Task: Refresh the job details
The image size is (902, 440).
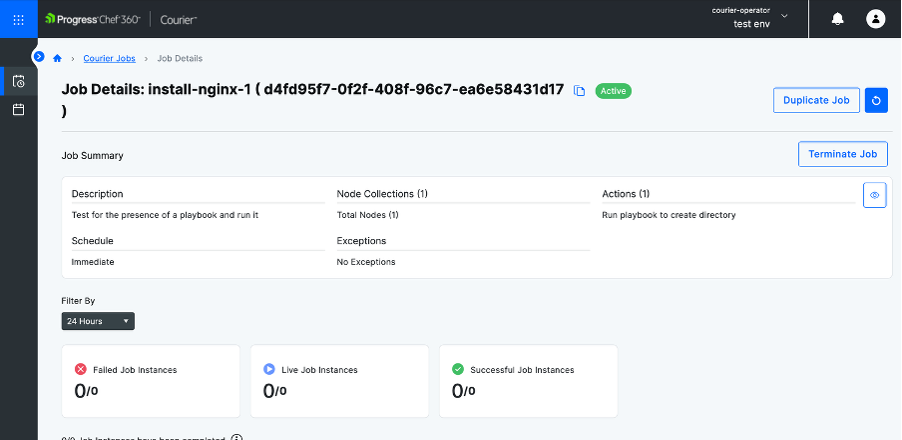Action: point(876,100)
